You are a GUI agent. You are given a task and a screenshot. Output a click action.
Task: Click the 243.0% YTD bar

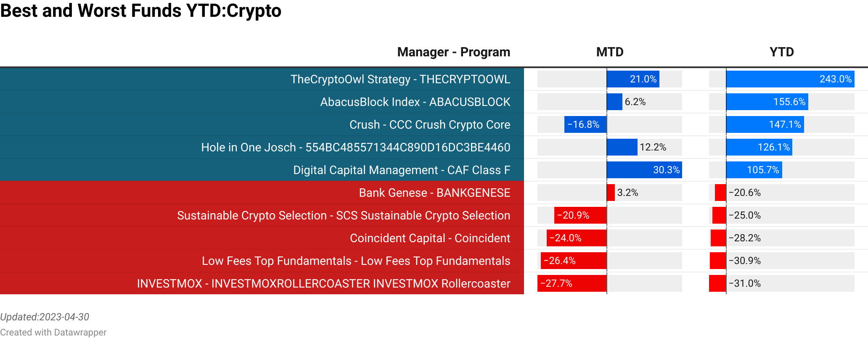(x=790, y=79)
